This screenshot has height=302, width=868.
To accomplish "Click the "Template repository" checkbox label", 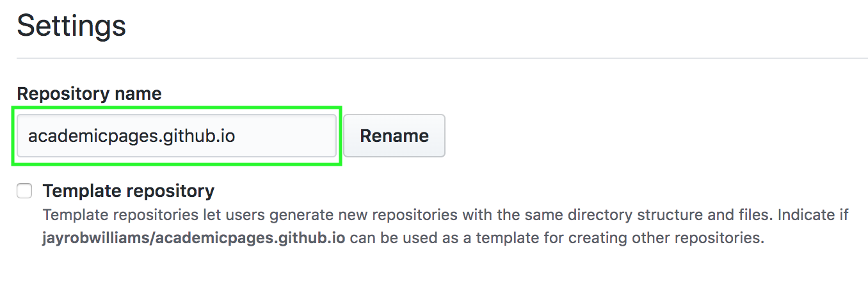I will pos(128,191).
